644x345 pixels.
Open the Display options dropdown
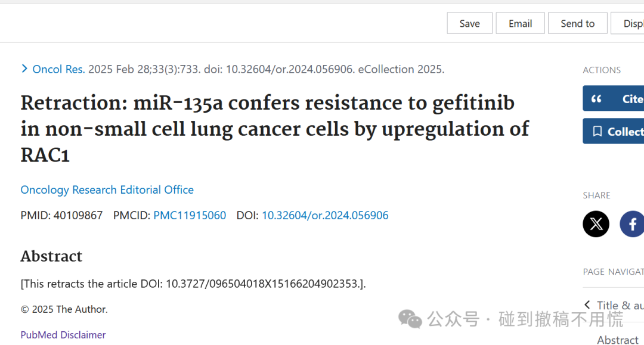627,23
